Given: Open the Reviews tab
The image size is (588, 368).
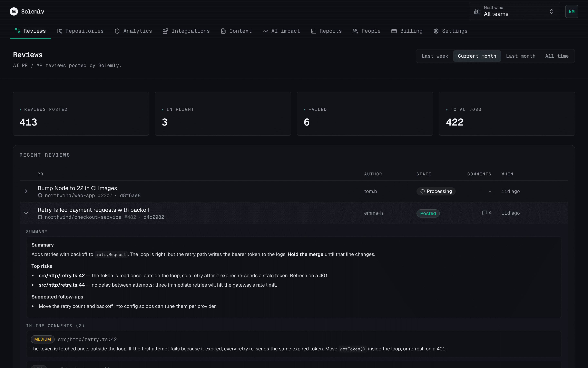Looking at the screenshot, I should (x=30, y=31).
